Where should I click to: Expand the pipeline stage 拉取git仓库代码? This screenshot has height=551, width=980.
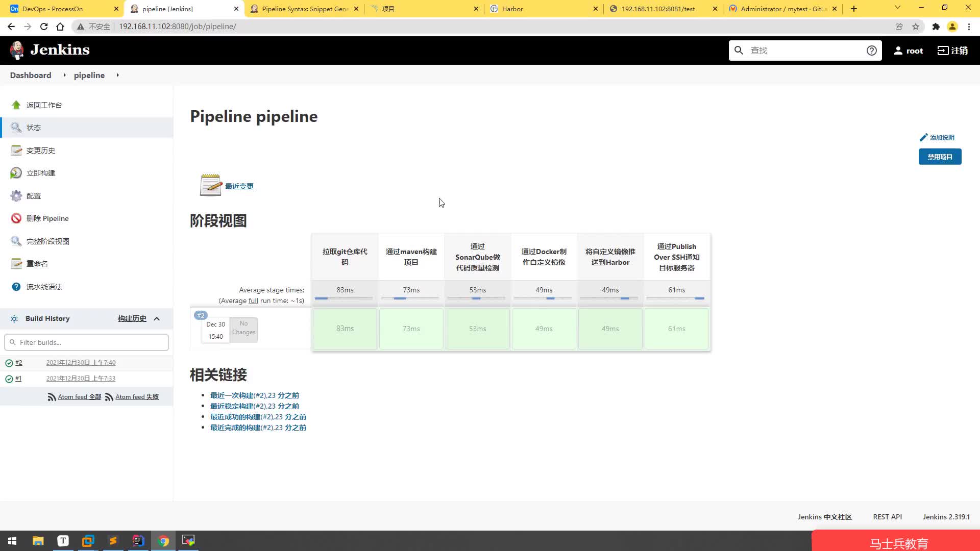[345, 329]
